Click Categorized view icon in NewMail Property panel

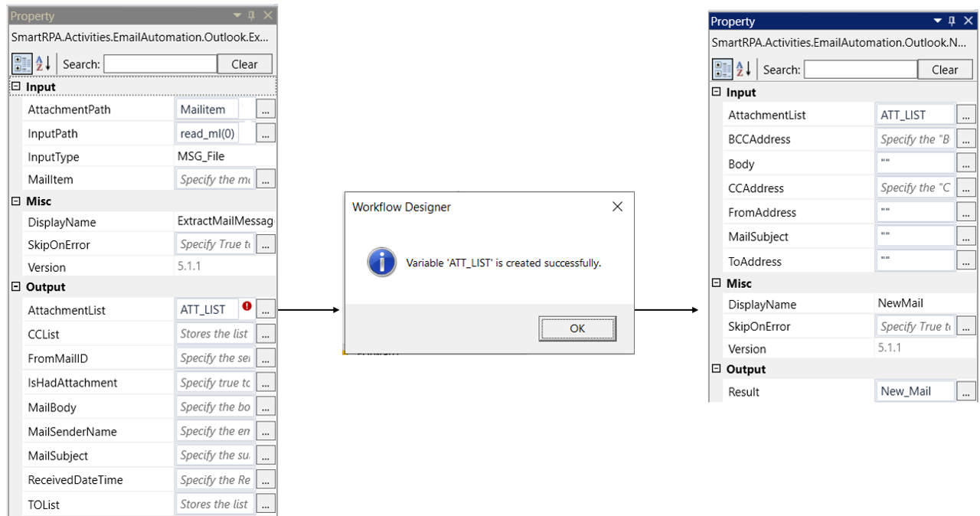721,70
